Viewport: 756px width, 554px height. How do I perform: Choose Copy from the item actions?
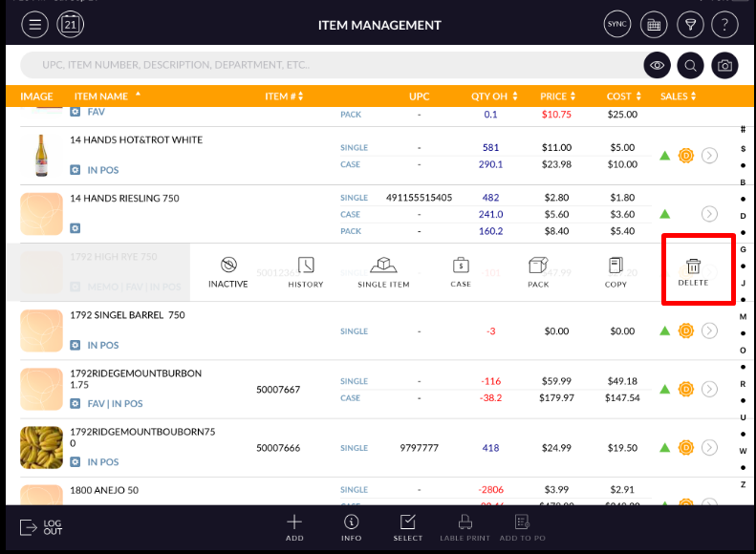coord(616,272)
